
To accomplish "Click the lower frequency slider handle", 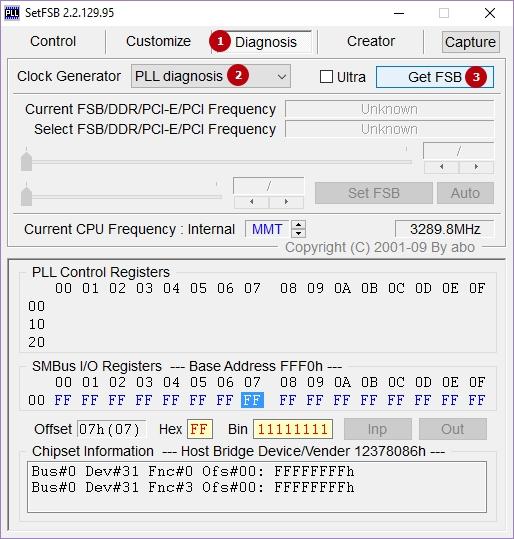I will tap(26, 196).
